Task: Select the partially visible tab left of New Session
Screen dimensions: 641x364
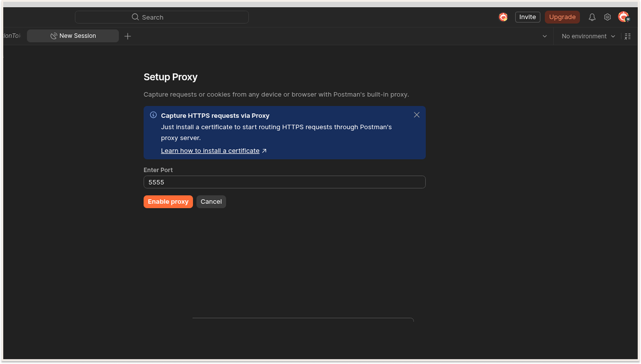Action: click(x=12, y=36)
